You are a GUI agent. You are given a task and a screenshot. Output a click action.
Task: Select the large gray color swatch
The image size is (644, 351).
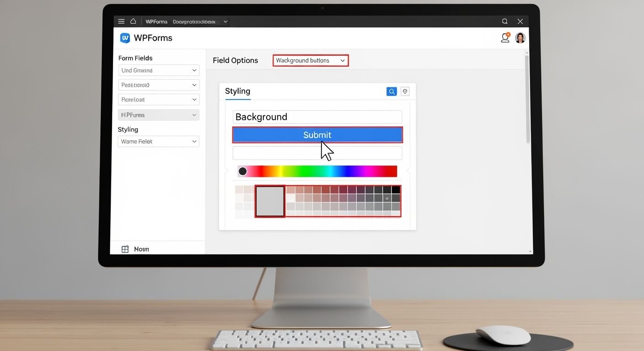point(270,201)
